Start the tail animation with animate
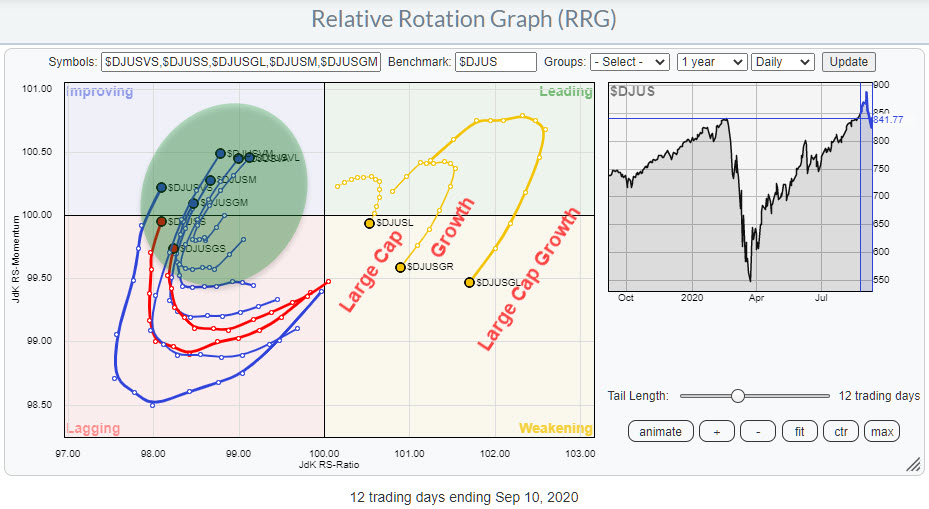This screenshot has width=929, height=509. 660,431
